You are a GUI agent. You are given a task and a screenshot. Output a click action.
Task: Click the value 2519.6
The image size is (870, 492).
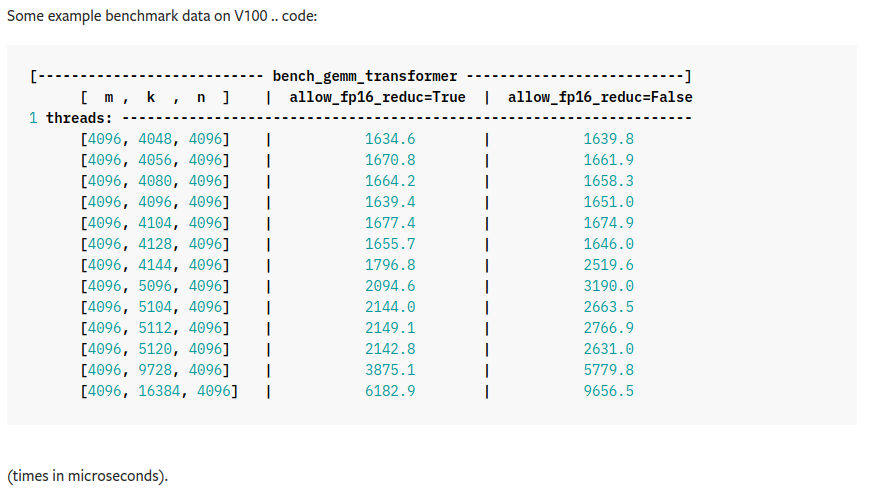coord(609,266)
